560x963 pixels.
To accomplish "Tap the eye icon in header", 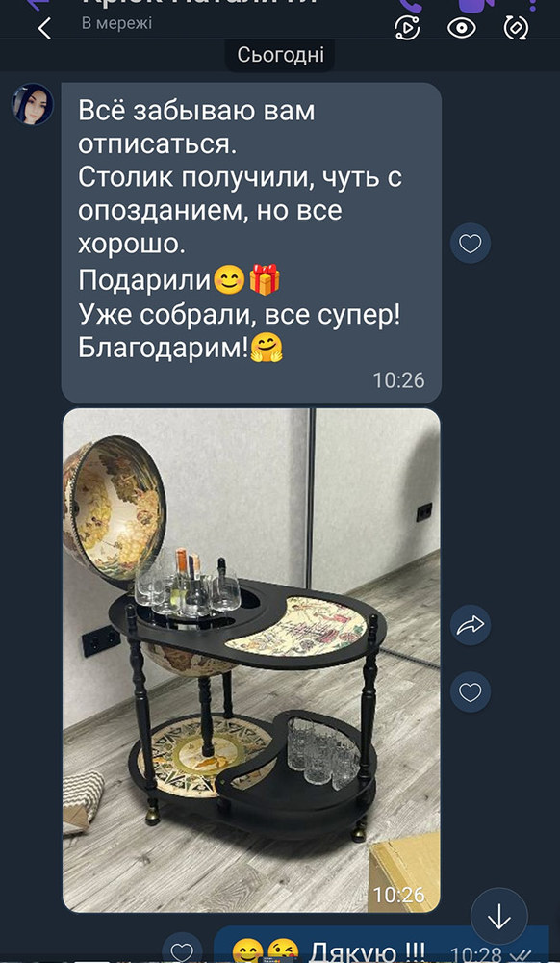I will tap(461, 28).
